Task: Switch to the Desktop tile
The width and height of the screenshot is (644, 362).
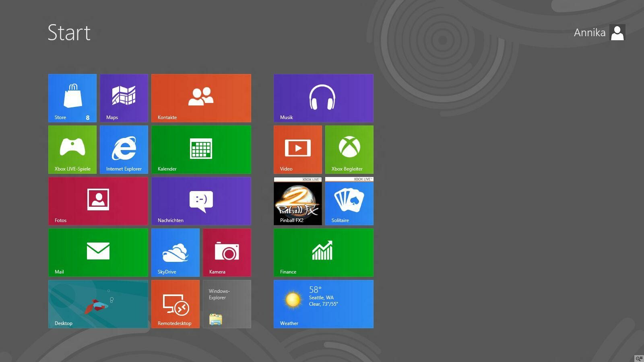Action: point(98,304)
